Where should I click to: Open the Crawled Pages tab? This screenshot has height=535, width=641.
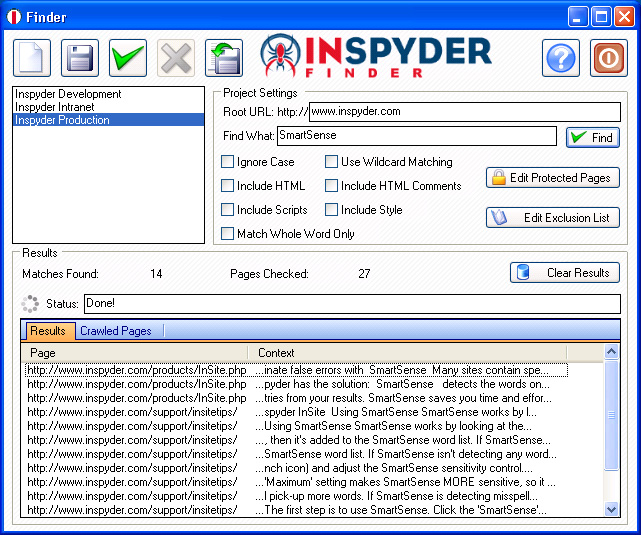click(116, 331)
